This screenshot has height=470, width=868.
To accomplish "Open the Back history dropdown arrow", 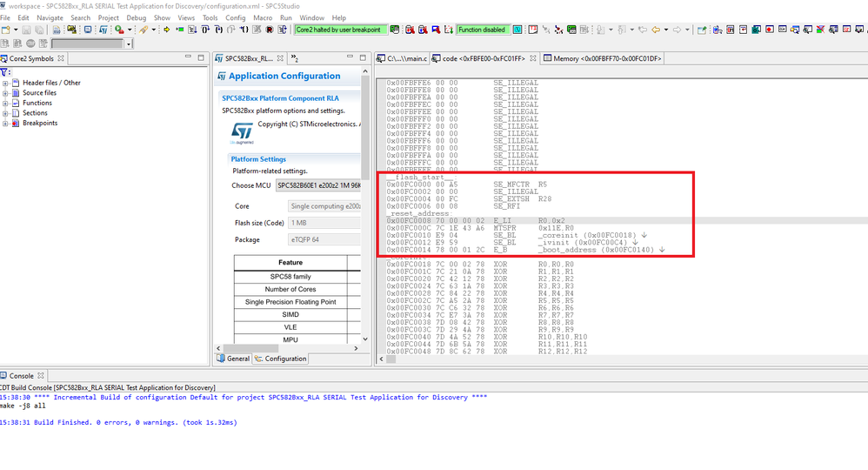I will pyautogui.click(x=666, y=30).
